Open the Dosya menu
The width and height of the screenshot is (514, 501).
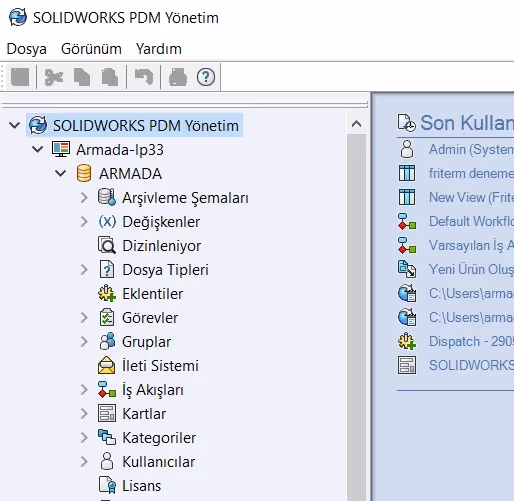[27, 49]
